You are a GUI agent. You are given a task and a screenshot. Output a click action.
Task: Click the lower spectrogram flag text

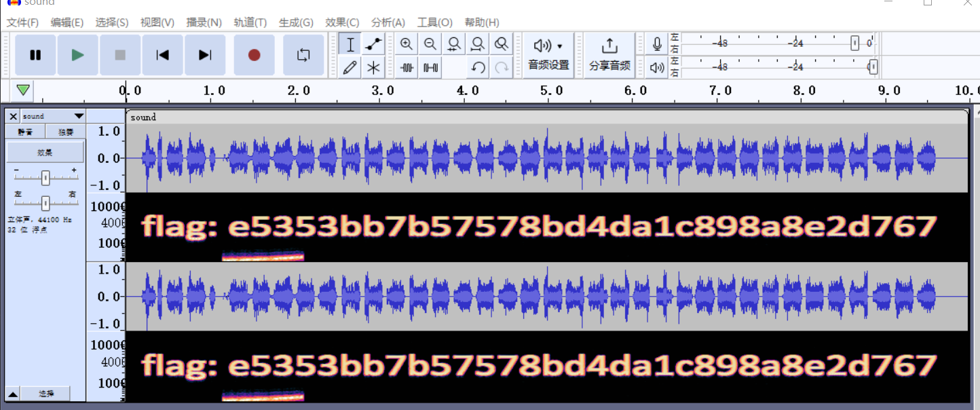(539, 365)
